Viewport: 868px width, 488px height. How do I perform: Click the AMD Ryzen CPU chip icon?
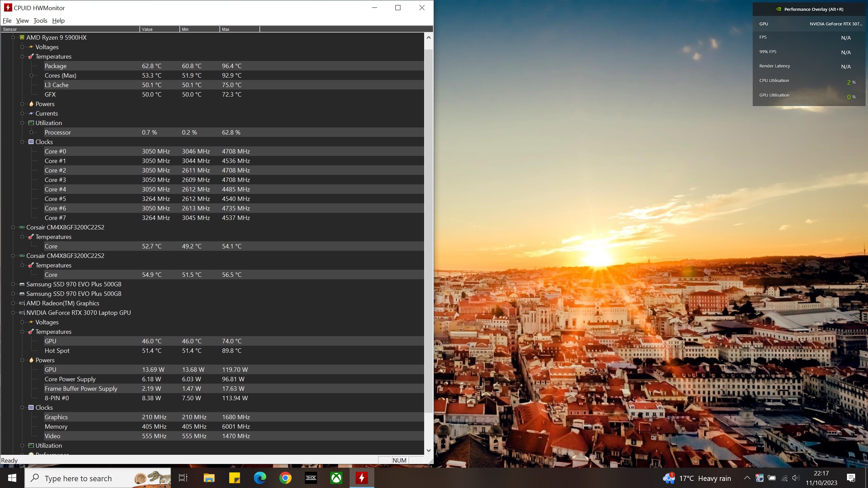pos(22,37)
